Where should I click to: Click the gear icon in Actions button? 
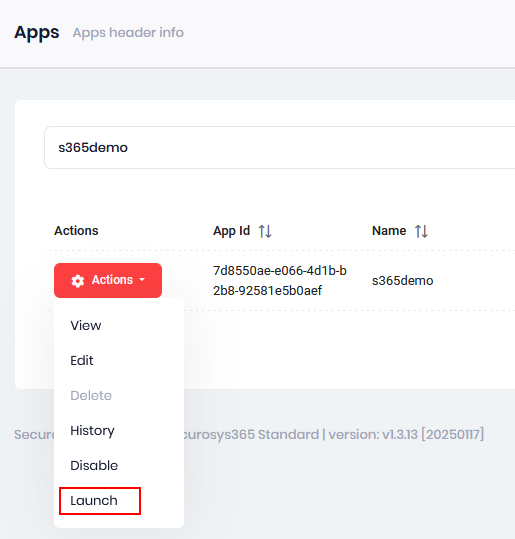coord(78,280)
